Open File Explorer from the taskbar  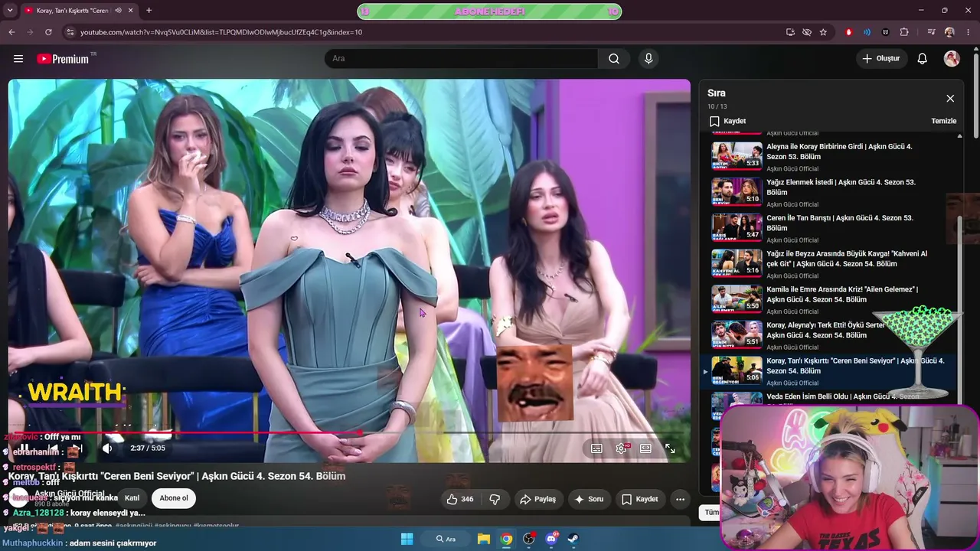tap(483, 539)
